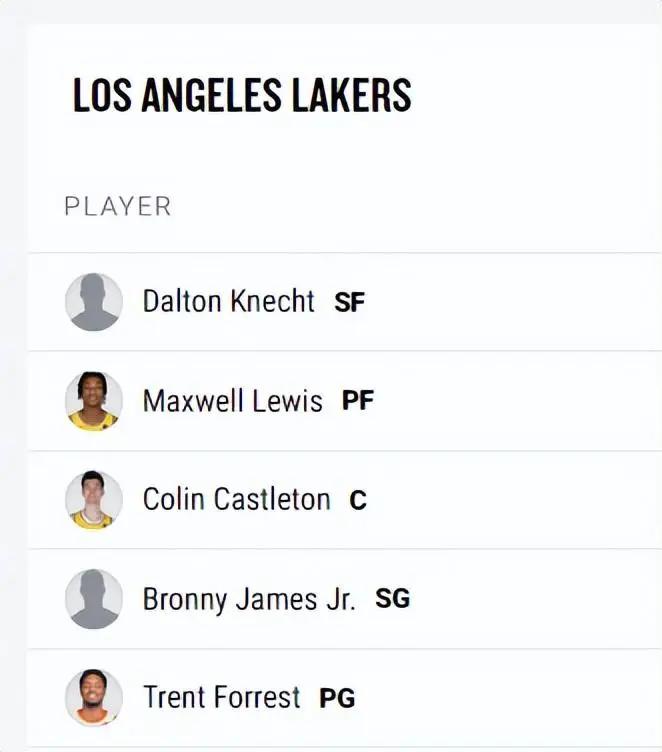Select the PG position label beside Forrest
This screenshot has width=662, height=752.
click(337, 698)
